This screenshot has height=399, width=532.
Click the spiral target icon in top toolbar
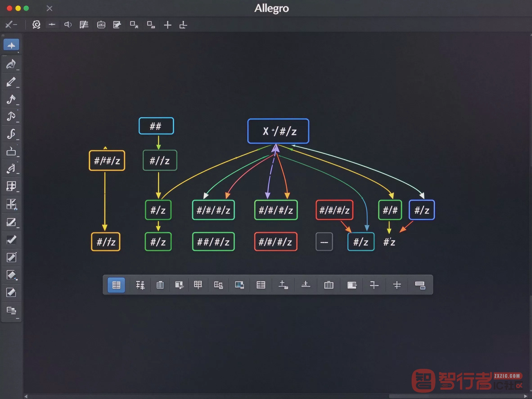pos(36,25)
